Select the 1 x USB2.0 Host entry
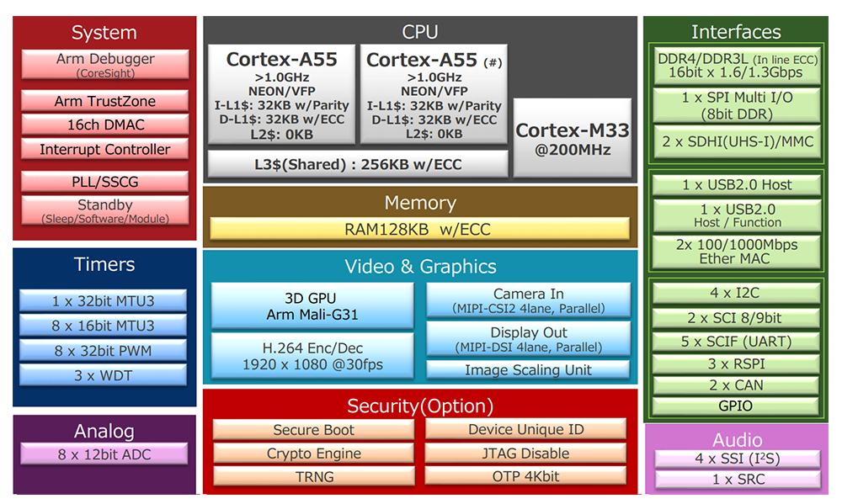Screen dimensions: 842x504 pyautogui.click(x=737, y=184)
